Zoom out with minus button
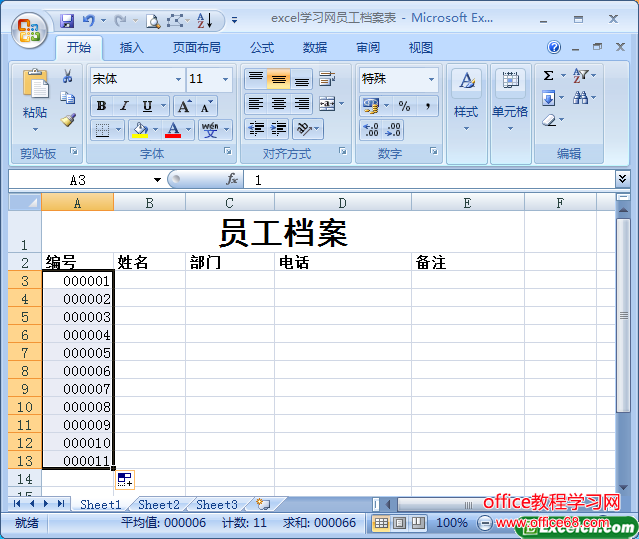This screenshot has height=539, width=639. [x=484, y=523]
